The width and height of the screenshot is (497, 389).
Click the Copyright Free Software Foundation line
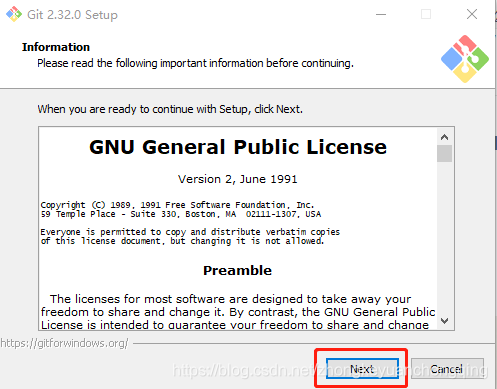coord(177,205)
